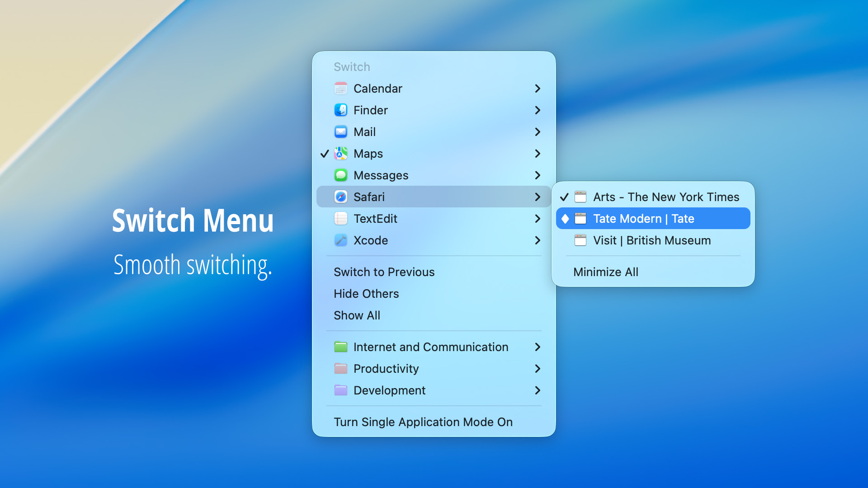This screenshot has width=868, height=488.
Task: Expand the Internet and Communication chevron
Action: [x=538, y=347]
